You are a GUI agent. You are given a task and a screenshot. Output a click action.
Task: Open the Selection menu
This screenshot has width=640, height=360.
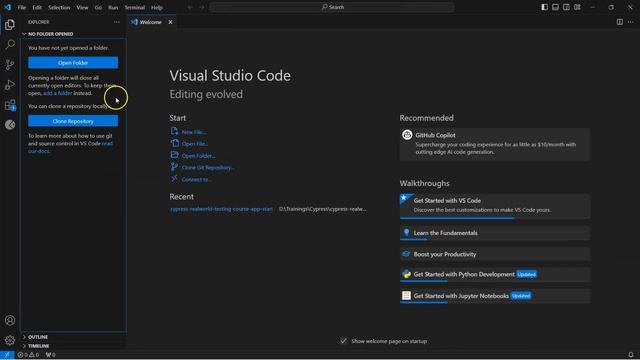pos(59,7)
